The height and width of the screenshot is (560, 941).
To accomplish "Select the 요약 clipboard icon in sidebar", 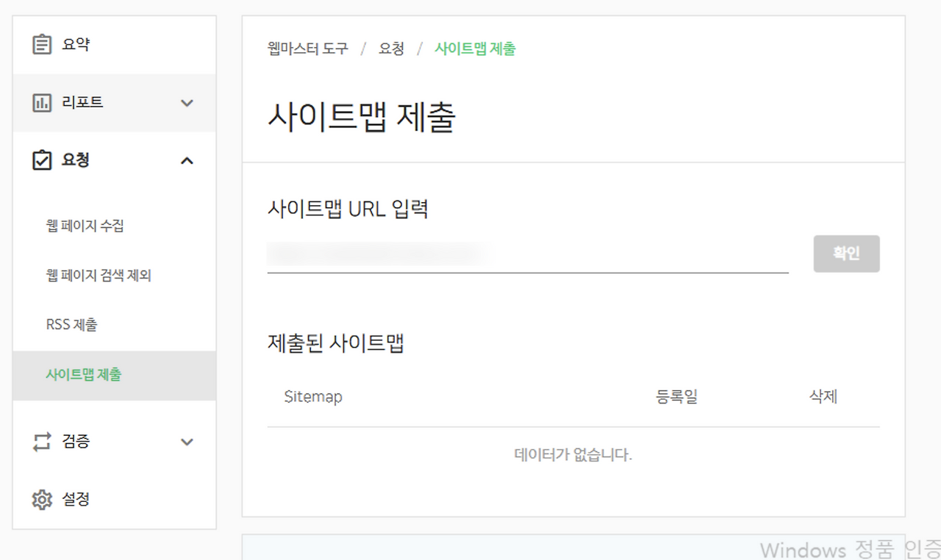I will [x=43, y=43].
